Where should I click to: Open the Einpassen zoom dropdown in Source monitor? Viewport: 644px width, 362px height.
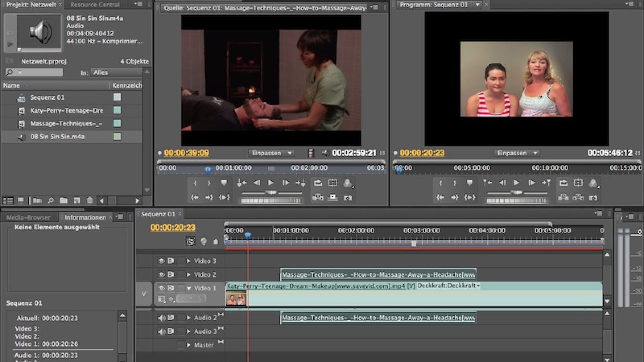coord(271,153)
